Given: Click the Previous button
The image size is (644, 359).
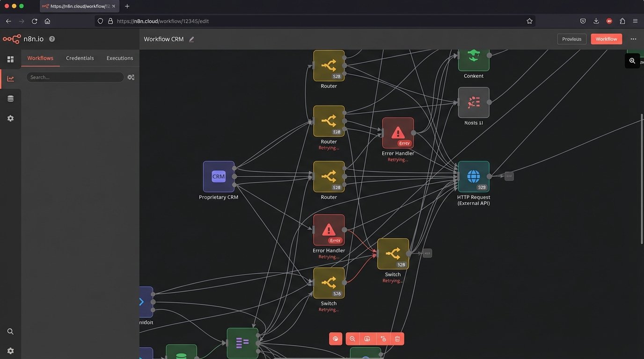Looking at the screenshot, I should pyautogui.click(x=571, y=39).
